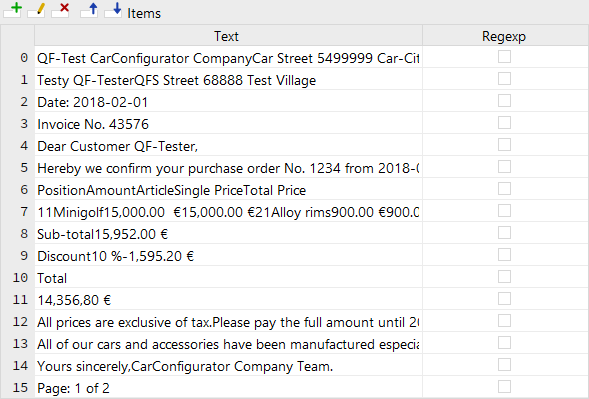This screenshot has height=399, width=589.
Task: Click row number 12 header
Action: [x=18, y=322]
